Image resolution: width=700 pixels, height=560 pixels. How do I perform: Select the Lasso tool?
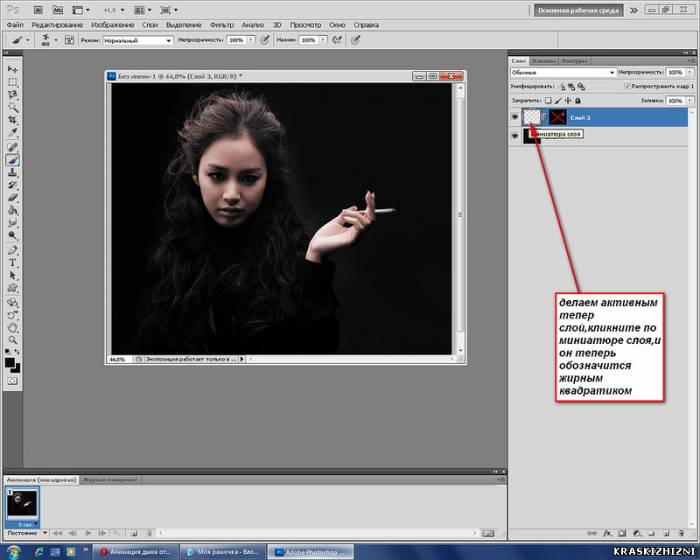tap(12, 95)
